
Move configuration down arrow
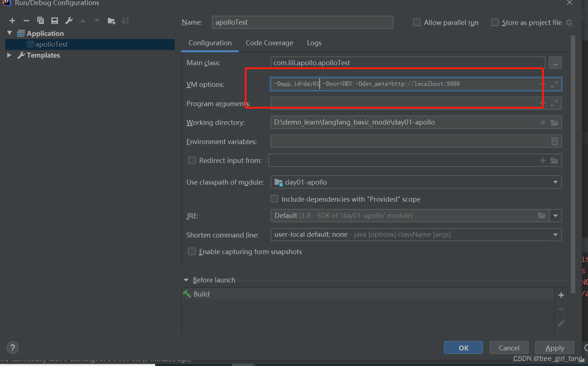[x=97, y=21]
